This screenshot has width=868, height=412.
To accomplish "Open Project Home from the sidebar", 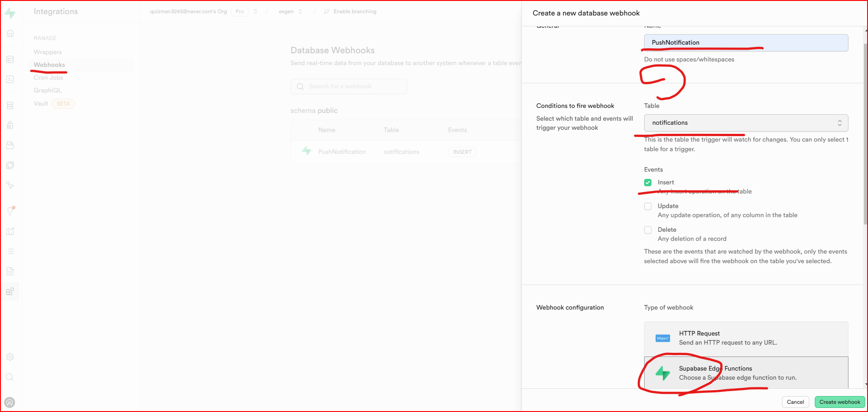I will (10, 33).
